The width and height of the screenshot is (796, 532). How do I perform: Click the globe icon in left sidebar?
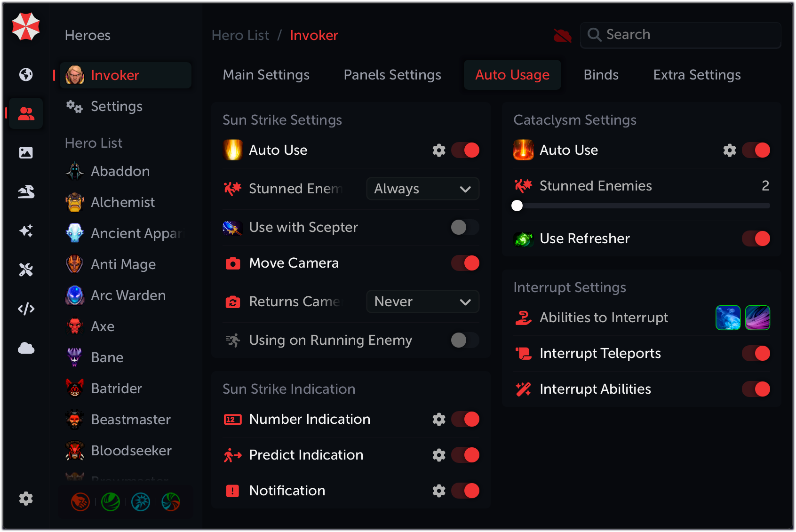(26, 74)
